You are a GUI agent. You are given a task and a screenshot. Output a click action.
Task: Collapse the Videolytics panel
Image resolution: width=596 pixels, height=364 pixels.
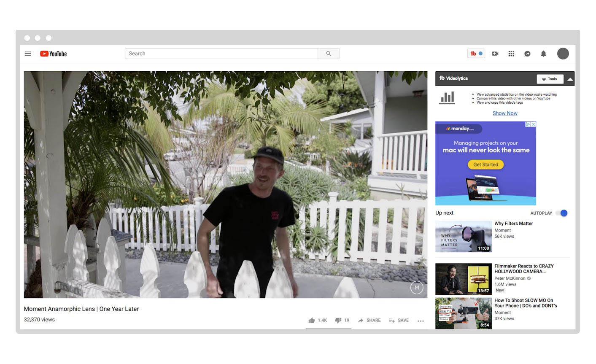point(570,79)
